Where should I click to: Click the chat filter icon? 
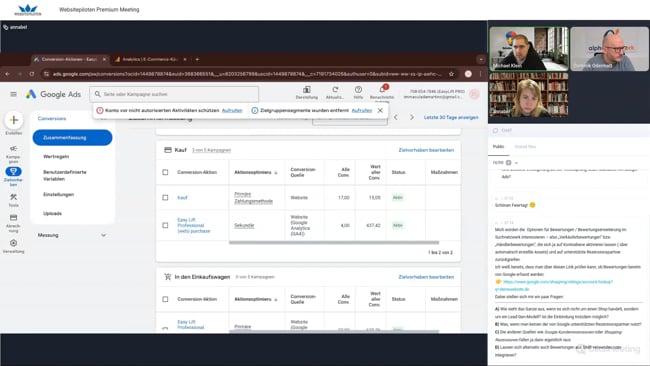point(509,162)
